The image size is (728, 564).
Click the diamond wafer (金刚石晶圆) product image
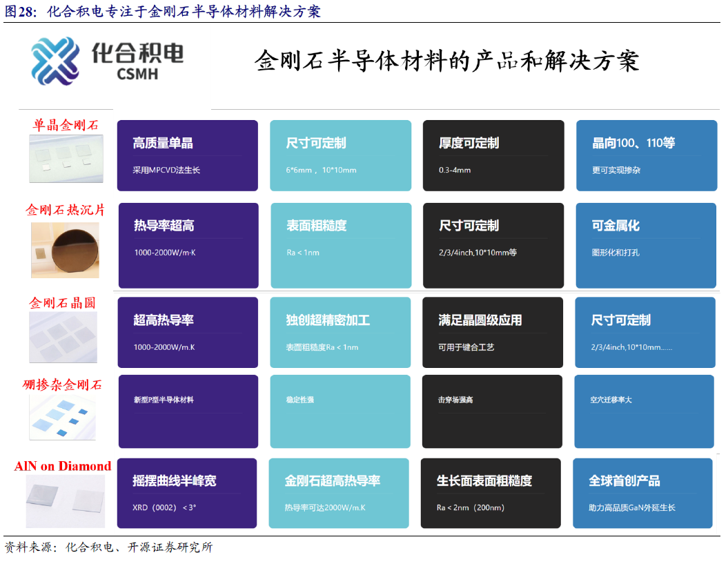63,336
